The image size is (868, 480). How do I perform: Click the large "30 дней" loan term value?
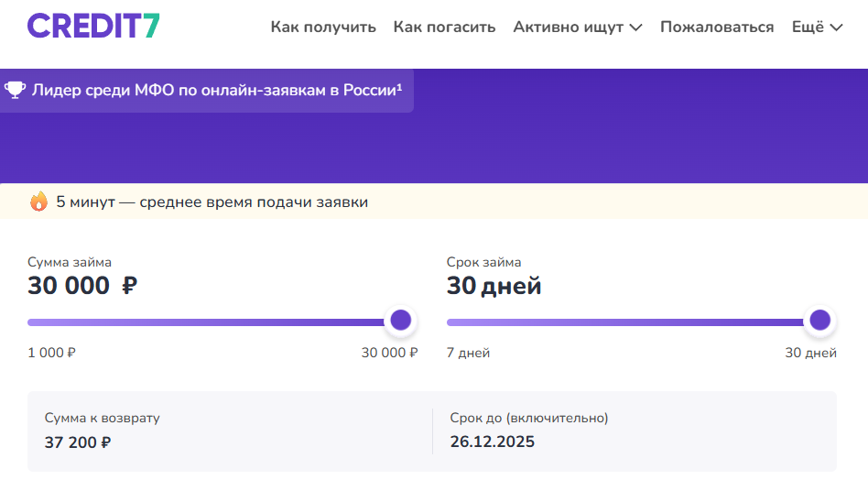pyautogui.click(x=494, y=287)
